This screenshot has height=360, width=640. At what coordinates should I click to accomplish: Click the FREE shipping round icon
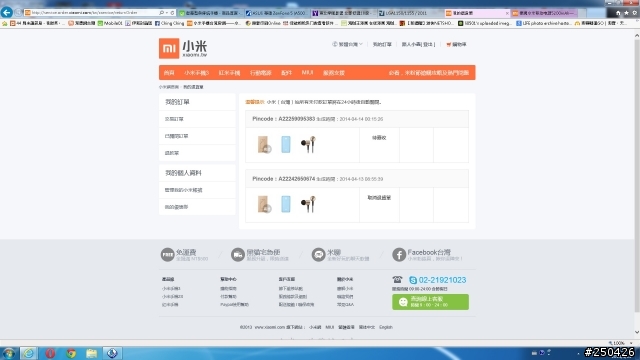click(x=167, y=255)
